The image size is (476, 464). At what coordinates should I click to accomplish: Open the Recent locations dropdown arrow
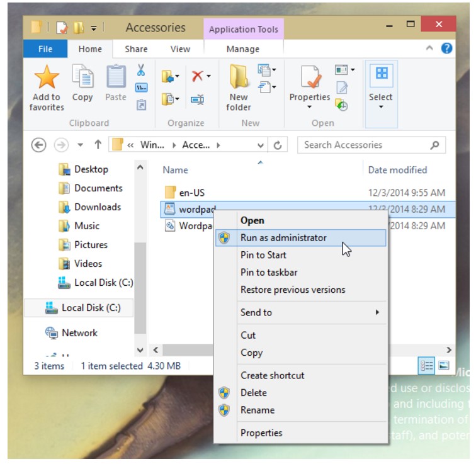(x=80, y=145)
